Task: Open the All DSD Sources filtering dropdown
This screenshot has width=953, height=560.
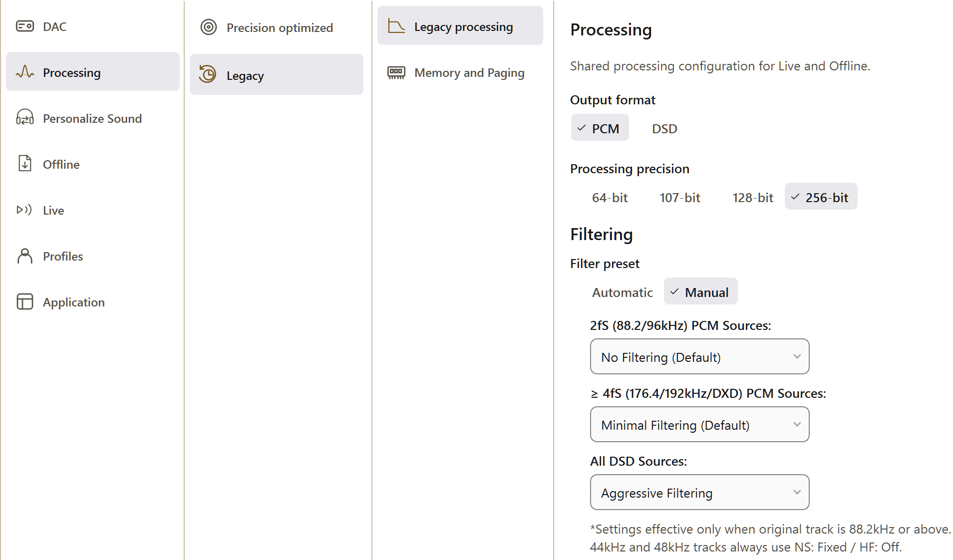Action: pos(699,493)
